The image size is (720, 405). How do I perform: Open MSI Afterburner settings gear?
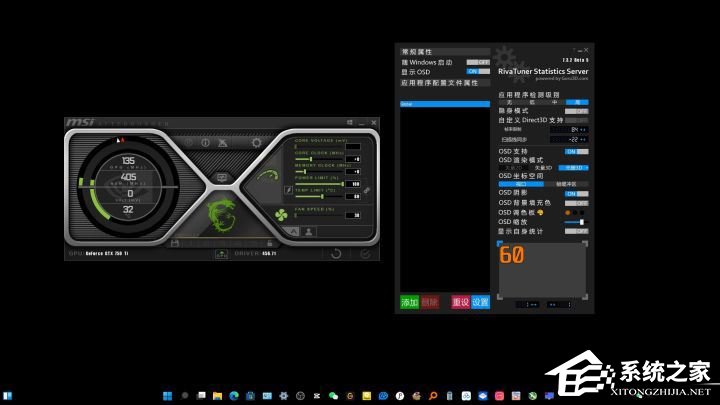click(x=256, y=143)
